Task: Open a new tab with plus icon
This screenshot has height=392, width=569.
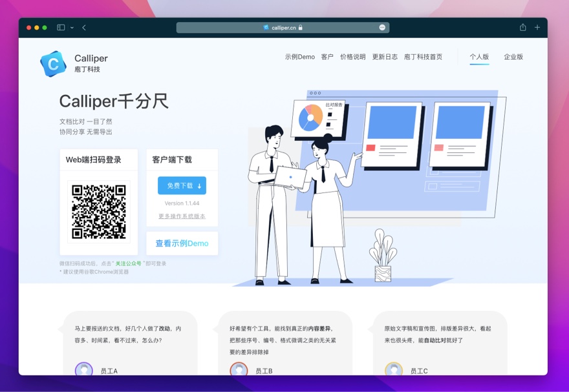Action: pyautogui.click(x=537, y=27)
